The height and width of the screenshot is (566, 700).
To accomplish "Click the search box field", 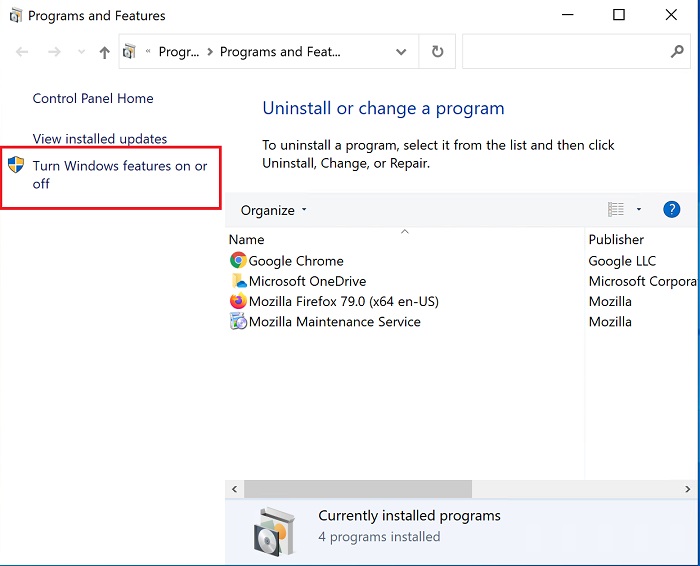I will pos(565,52).
